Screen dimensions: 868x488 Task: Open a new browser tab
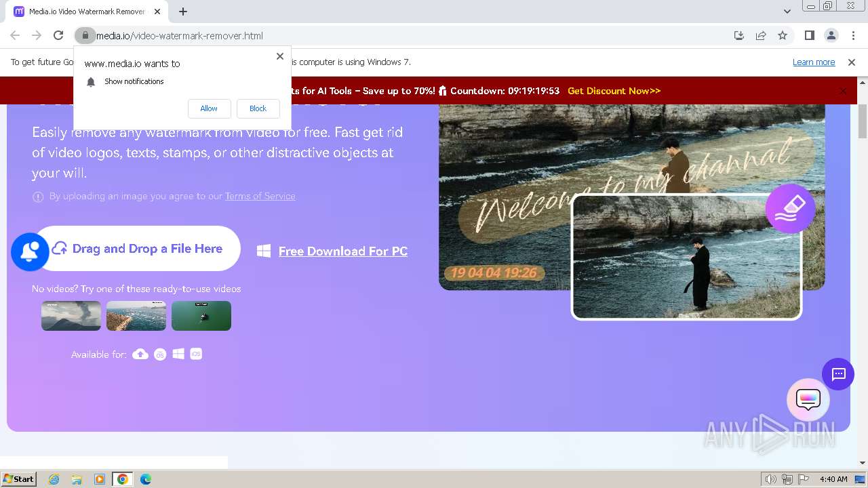coord(183,12)
